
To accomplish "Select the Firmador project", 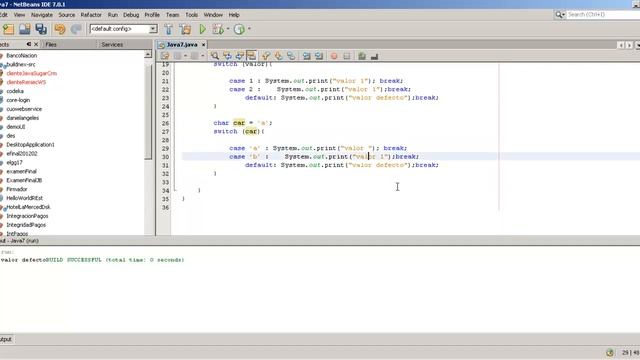I will click(17, 189).
